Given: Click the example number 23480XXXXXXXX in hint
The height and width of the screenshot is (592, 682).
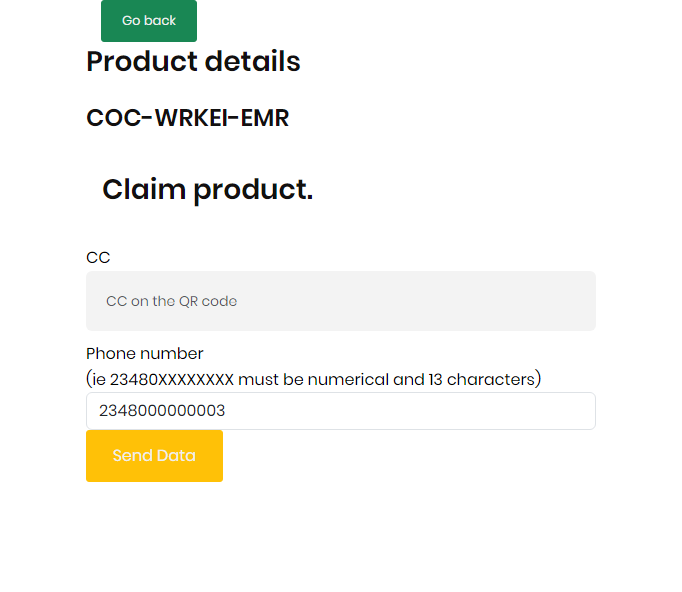Looking at the screenshot, I should click(x=172, y=380).
